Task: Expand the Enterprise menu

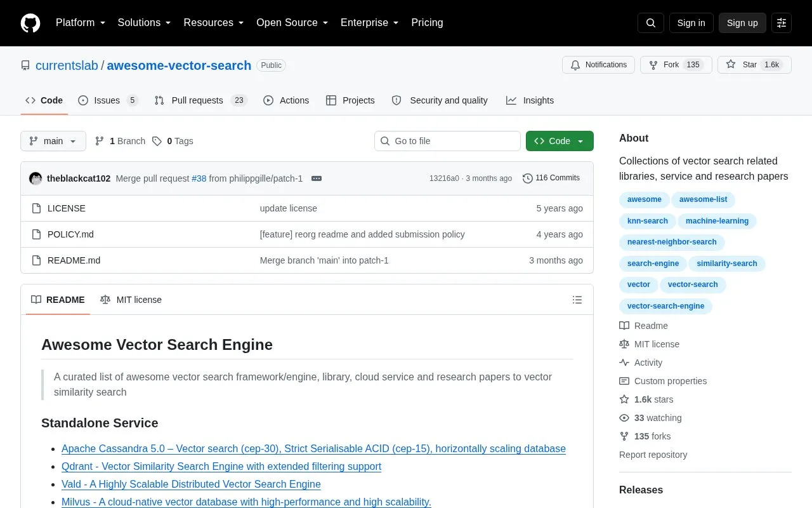Action: coord(370,23)
